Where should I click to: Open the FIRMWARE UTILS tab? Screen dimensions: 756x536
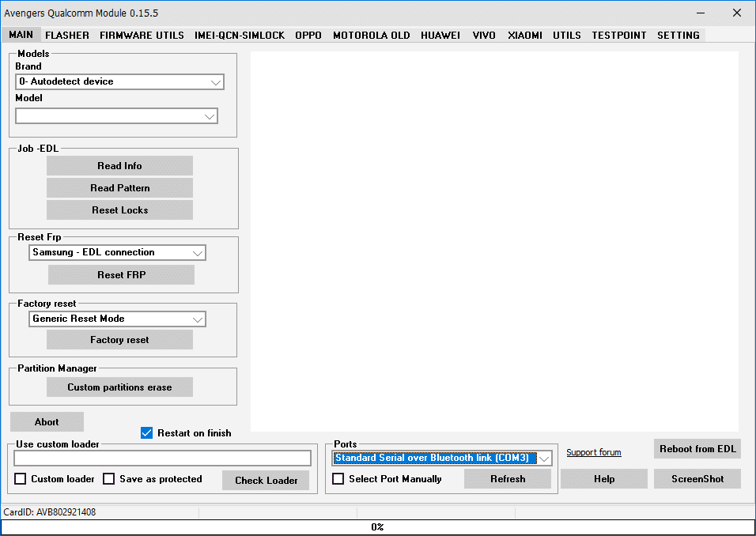pyautogui.click(x=142, y=36)
